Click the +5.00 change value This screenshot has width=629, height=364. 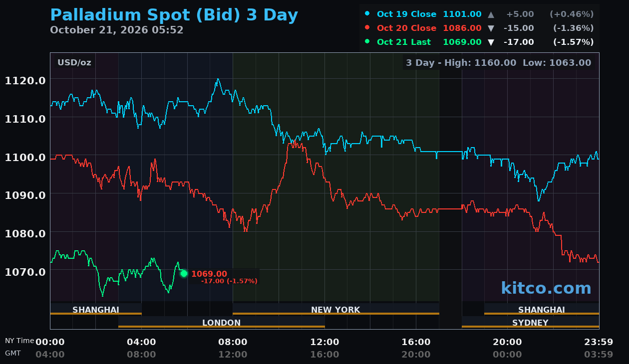click(x=520, y=14)
